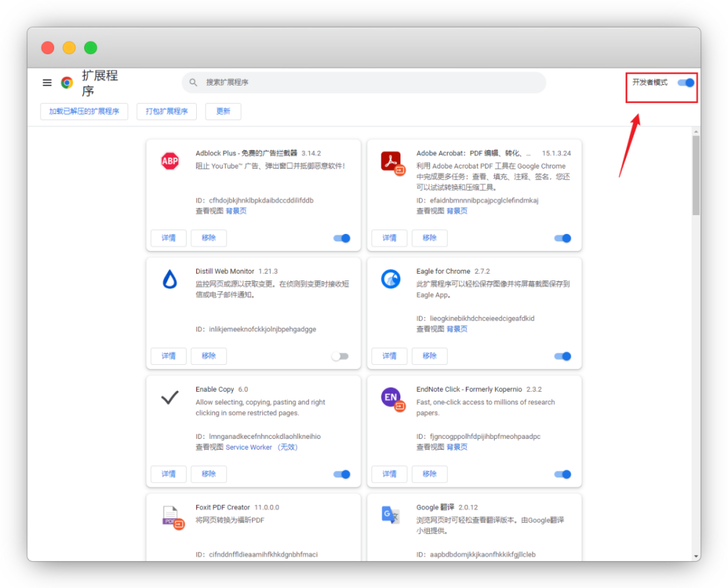Click 移除 for Eagle for Chrome

click(x=429, y=356)
